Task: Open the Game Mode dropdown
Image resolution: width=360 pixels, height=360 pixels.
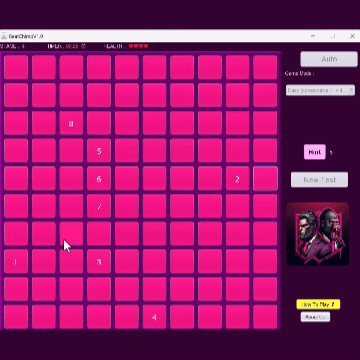Action: point(320,90)
